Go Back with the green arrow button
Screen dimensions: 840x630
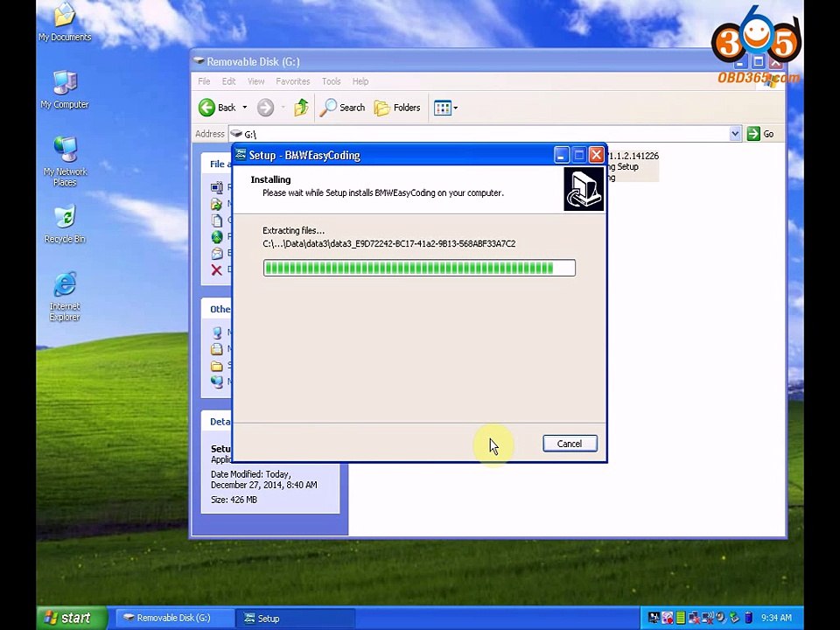pos(217,108)
